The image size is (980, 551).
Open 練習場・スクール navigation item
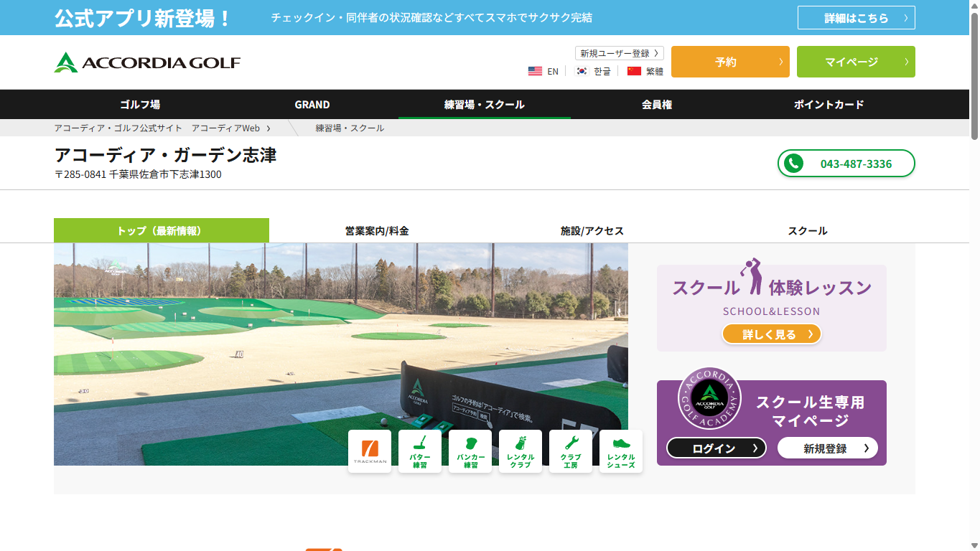485,104
